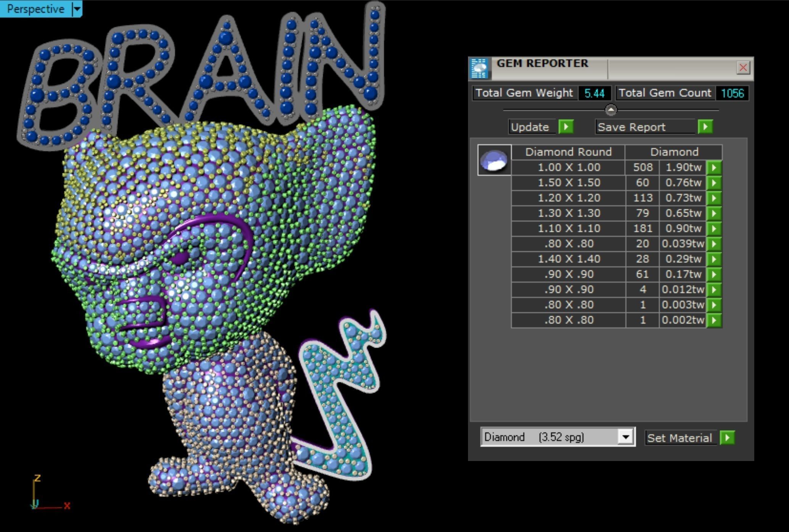Close the Gem Reporter panel

pos(743,68)
